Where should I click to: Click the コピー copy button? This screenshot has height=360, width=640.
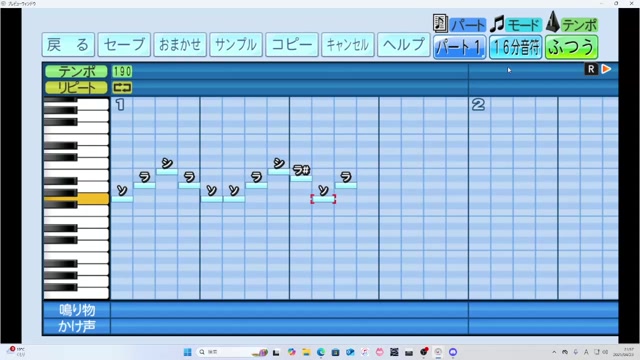coord(292,44)
